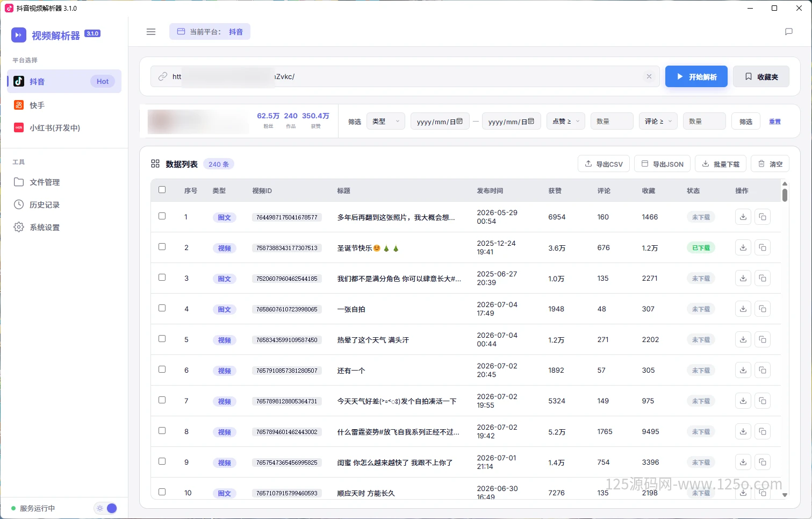Open 系统设置 in sidebar
Viewport: 812px width, 519px height.
point(64,227)
